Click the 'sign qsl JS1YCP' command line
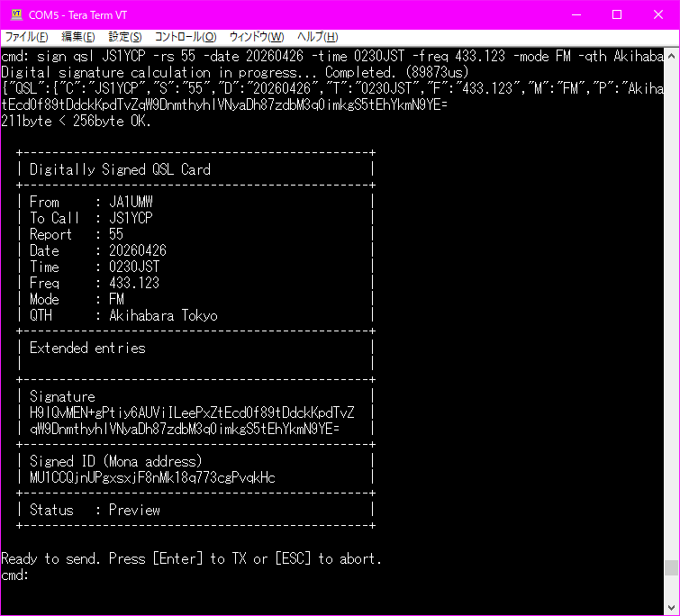The image size is (680, 616). point(332,57)
